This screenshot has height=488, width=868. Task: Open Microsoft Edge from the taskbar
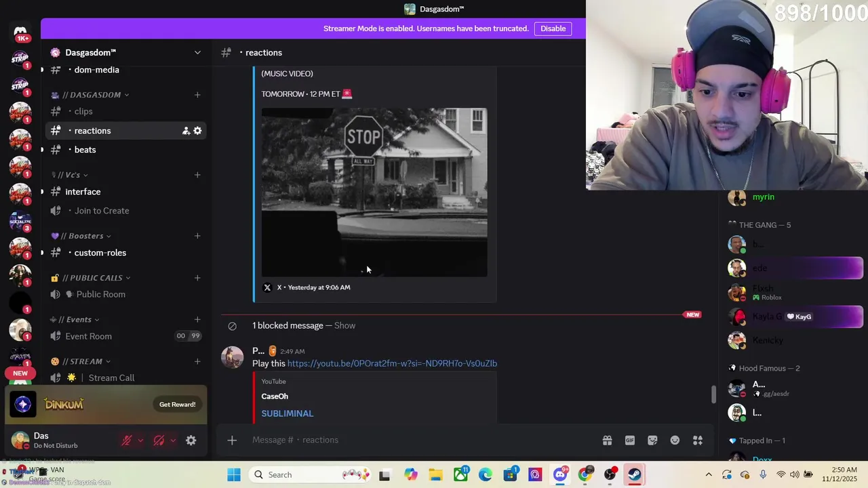coord(486,474)
